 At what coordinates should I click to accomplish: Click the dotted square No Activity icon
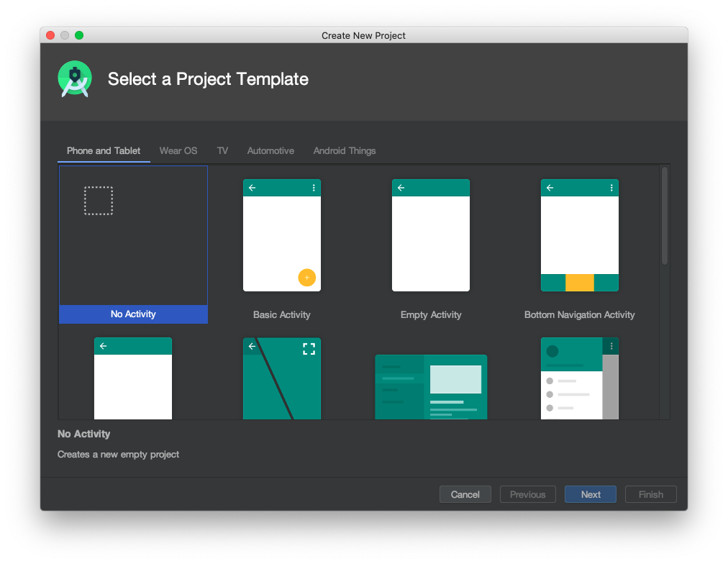[x=99, y=201]
